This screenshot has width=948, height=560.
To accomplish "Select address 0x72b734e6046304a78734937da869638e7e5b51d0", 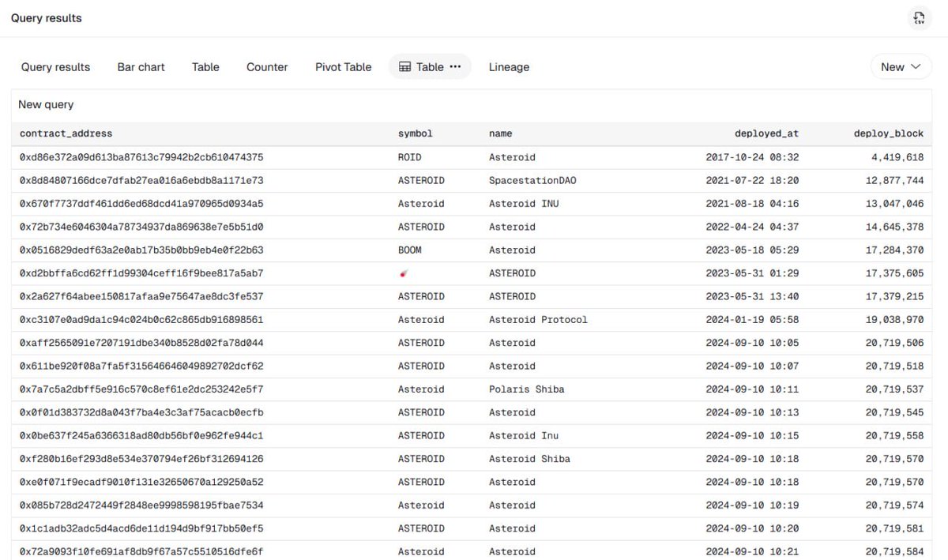I will 141,227.
